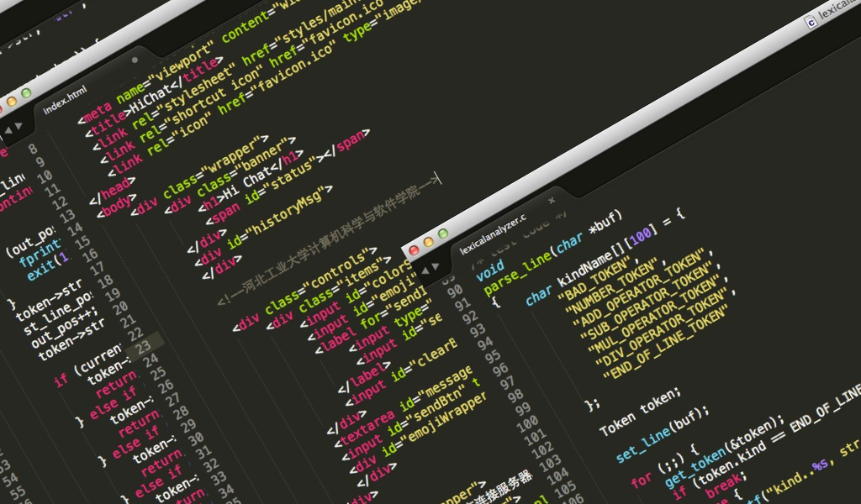Zoom the index.html window with green button
The height and width of the screenshot is (504, 861).
click(x=26, y=93)
